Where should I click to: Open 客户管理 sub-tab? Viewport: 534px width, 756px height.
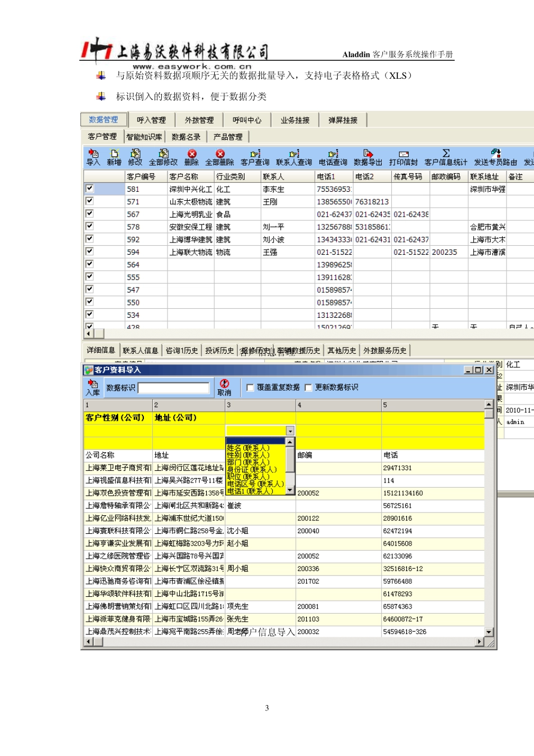pos(102,137)
